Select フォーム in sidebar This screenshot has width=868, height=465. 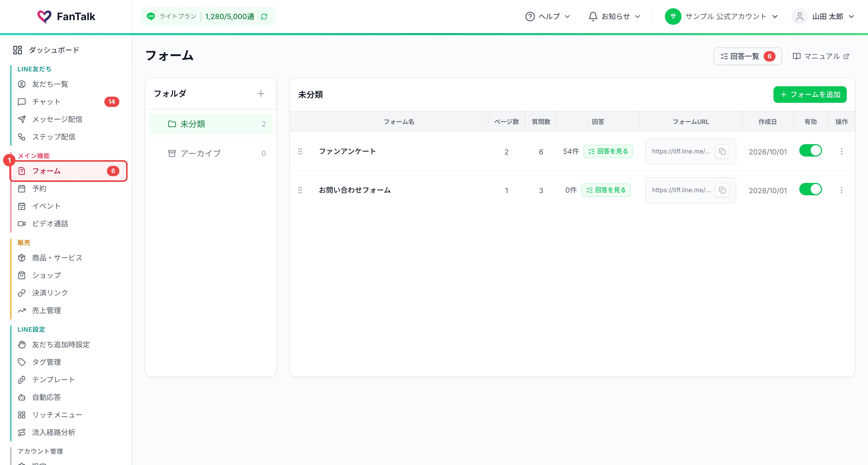point(69,171)
